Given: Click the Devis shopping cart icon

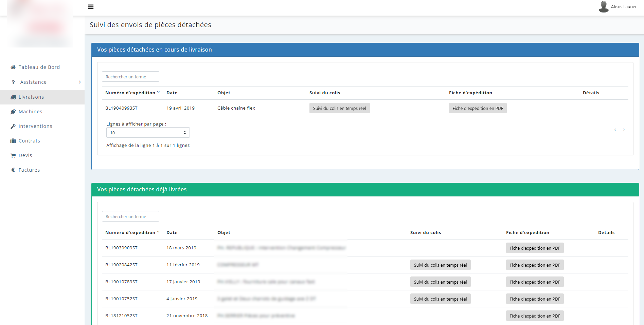Looking at the screenshot, I should point(13,155).
